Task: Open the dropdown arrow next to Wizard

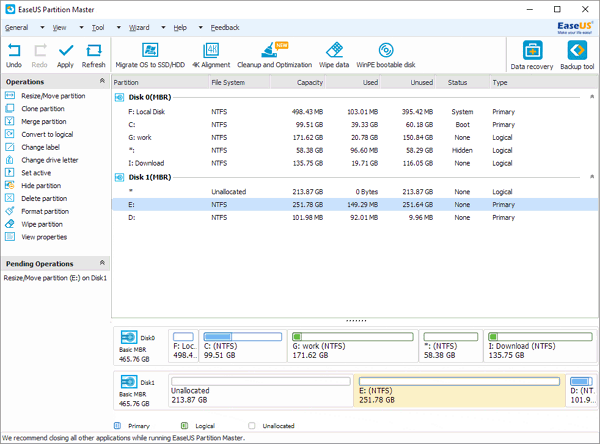Action: [163, 28]
